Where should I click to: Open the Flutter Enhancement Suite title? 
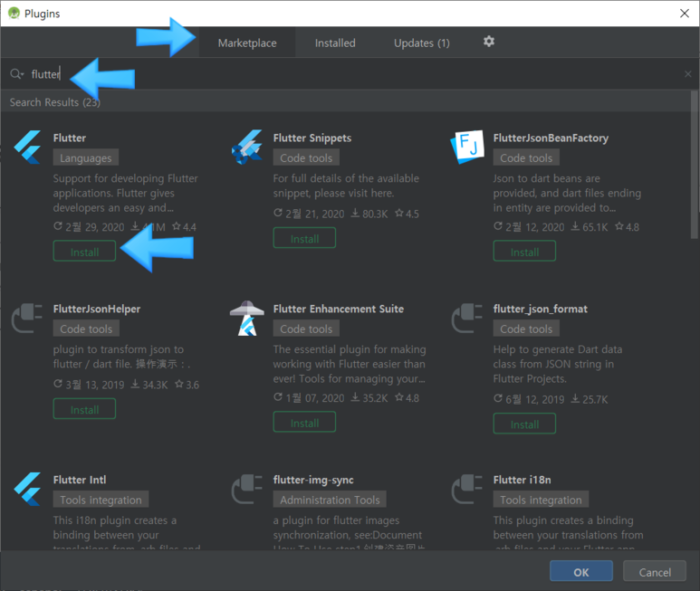coord(339,309)
